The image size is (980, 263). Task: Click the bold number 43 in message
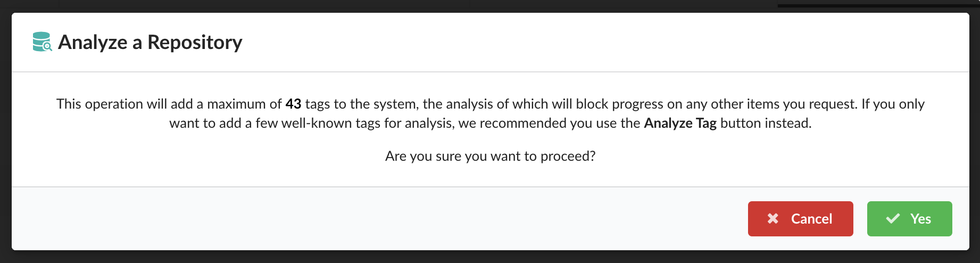[x=293, y=104]
